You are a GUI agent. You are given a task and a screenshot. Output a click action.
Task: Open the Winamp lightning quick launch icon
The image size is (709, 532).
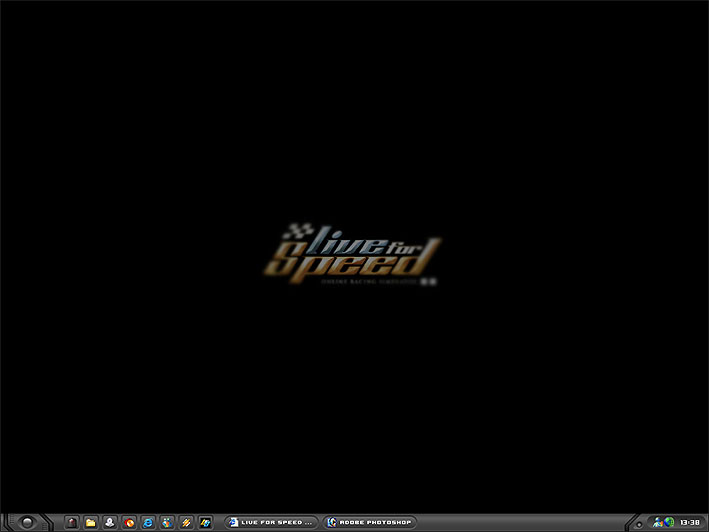[x=186, y=523]
